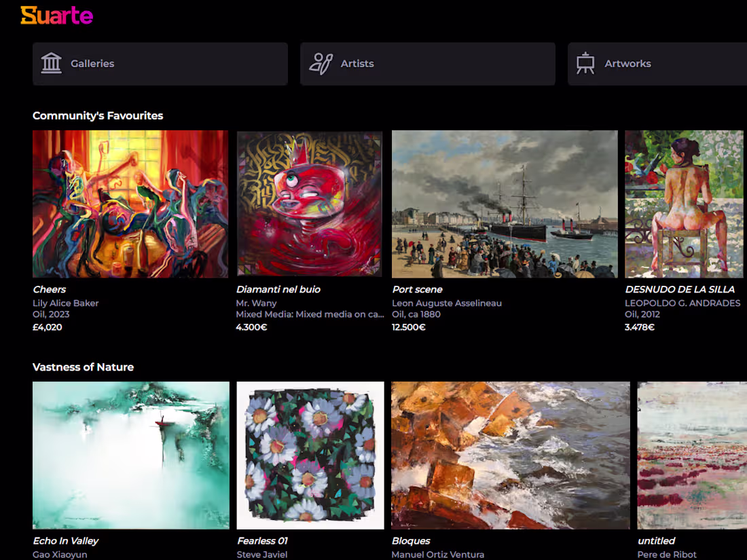
Task: Select artist Pere de Ribot
Action: coord(666,555)
